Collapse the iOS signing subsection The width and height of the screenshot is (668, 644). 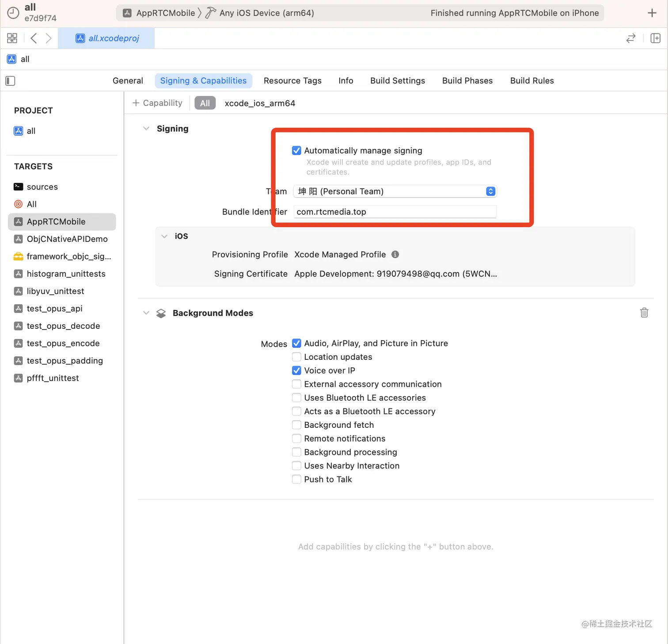[164, 236]
